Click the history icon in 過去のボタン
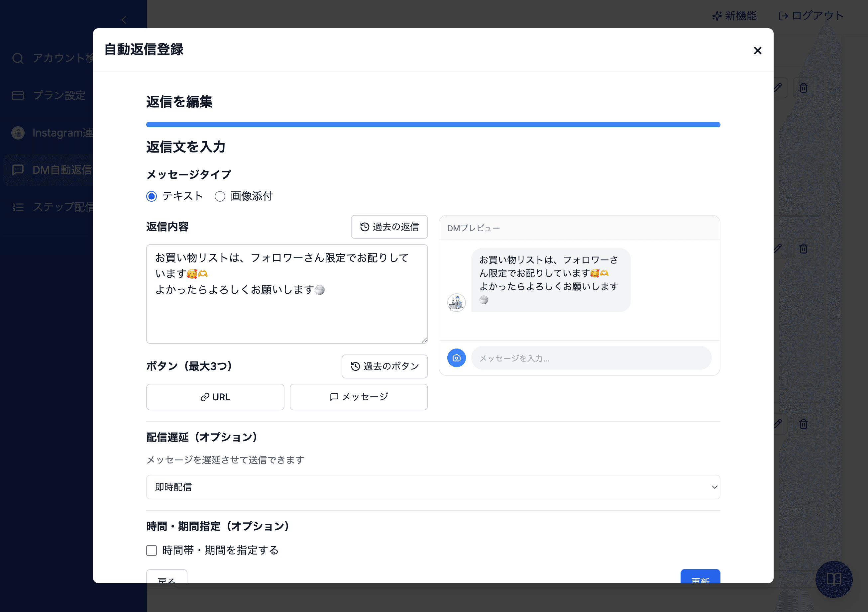 tap(355, 366)
